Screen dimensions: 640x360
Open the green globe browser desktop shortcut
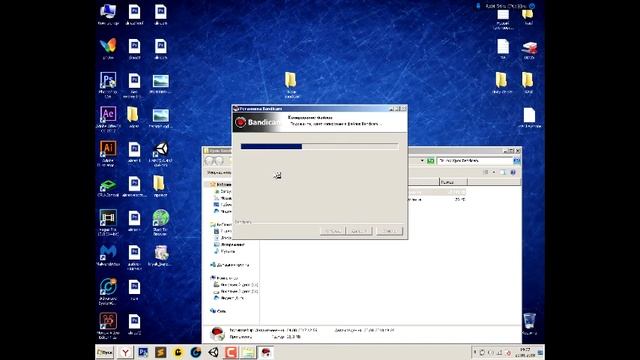point(160,221)
